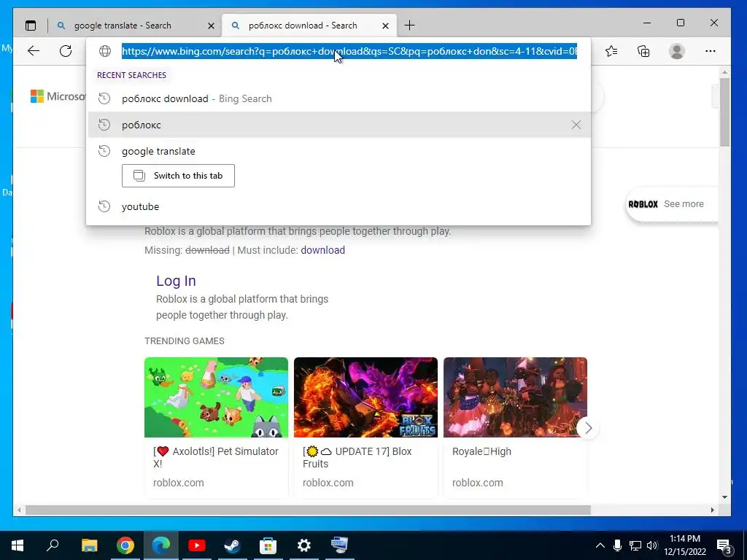Open Pet Simulator X game thumbnail
Screen dimensions: 747x560
pos(216,397)
